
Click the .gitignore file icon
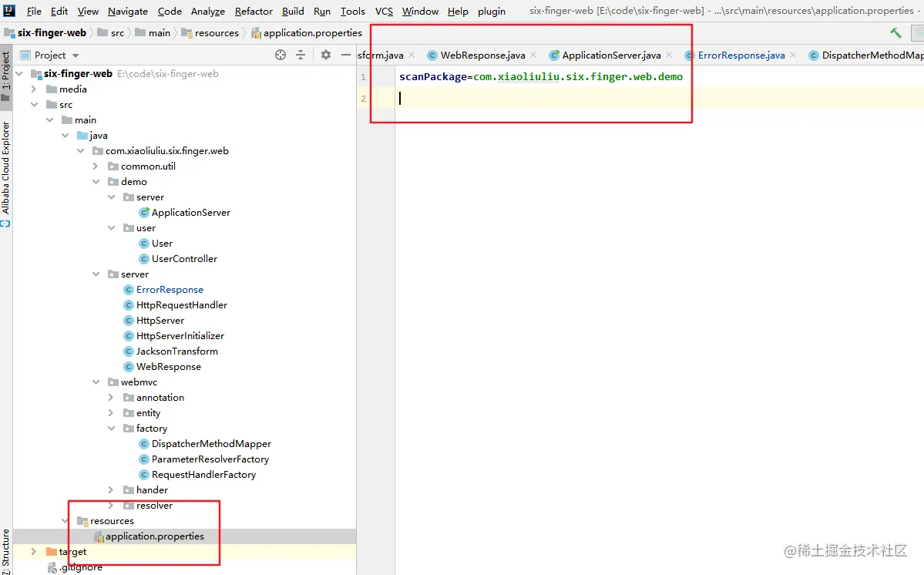[x=52, y=567]
